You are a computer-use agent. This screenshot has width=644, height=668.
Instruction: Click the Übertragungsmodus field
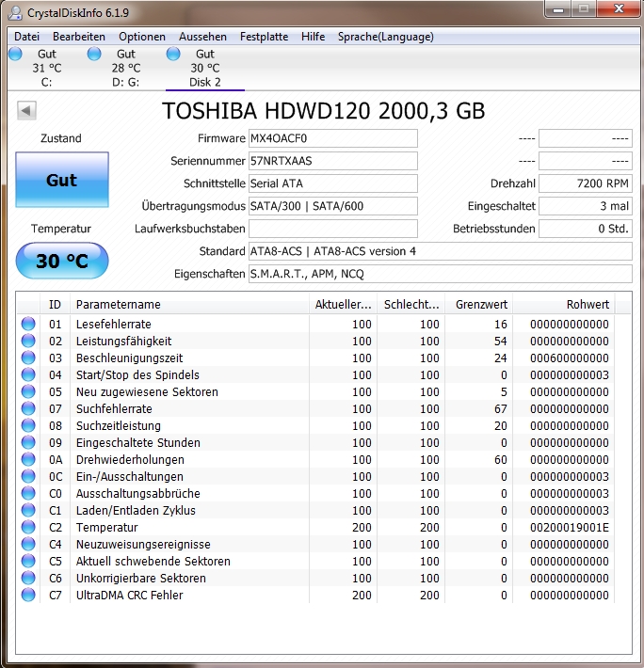click(x=333, y=206)
